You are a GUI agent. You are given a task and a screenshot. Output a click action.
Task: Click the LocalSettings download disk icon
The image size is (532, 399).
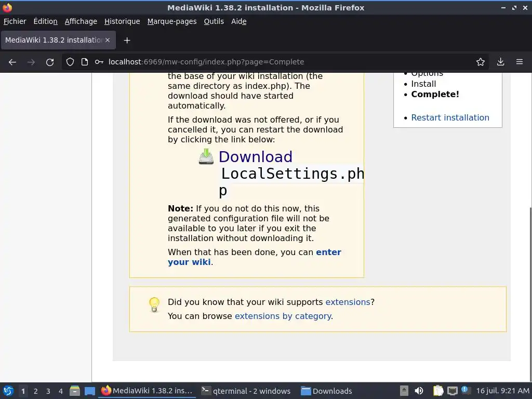(x=206, y=157)
